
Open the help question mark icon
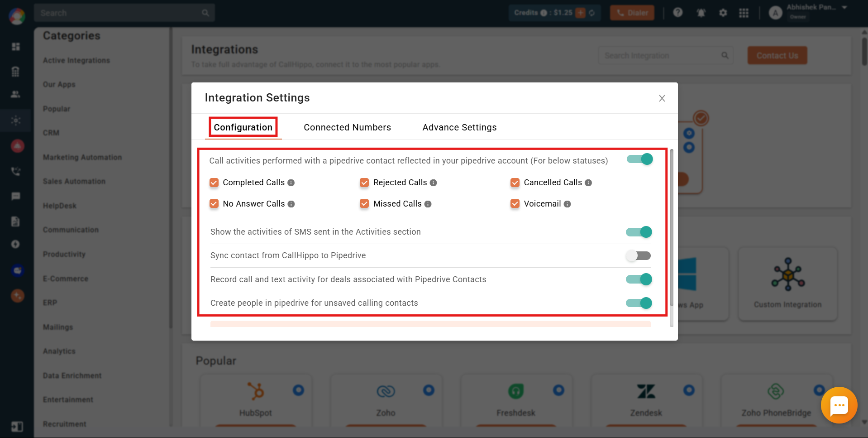677,13
